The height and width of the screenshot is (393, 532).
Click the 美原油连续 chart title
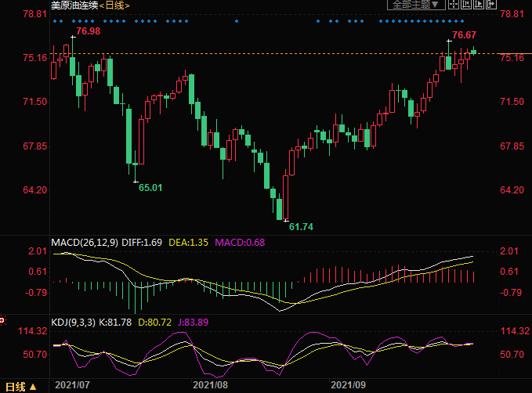[74, 5]
